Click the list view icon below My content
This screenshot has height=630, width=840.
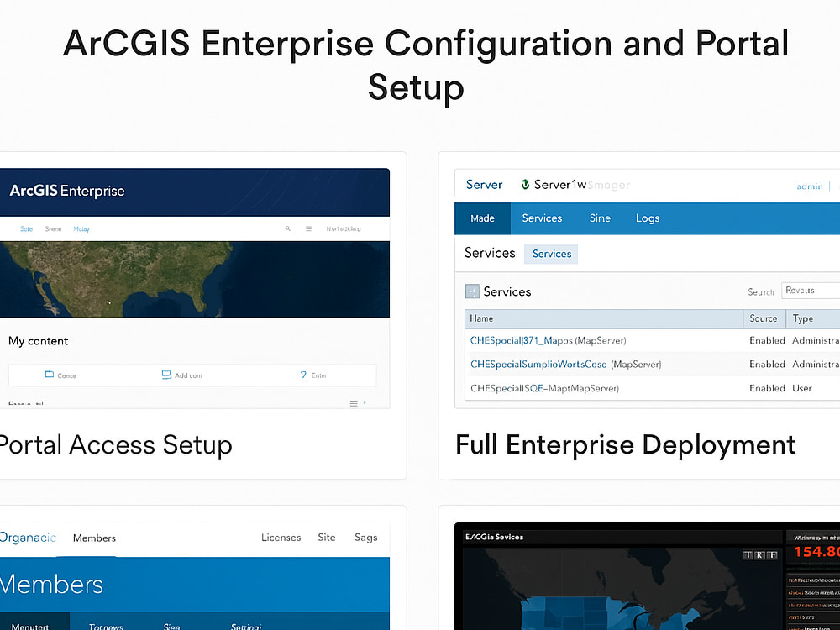coord(354,403)
